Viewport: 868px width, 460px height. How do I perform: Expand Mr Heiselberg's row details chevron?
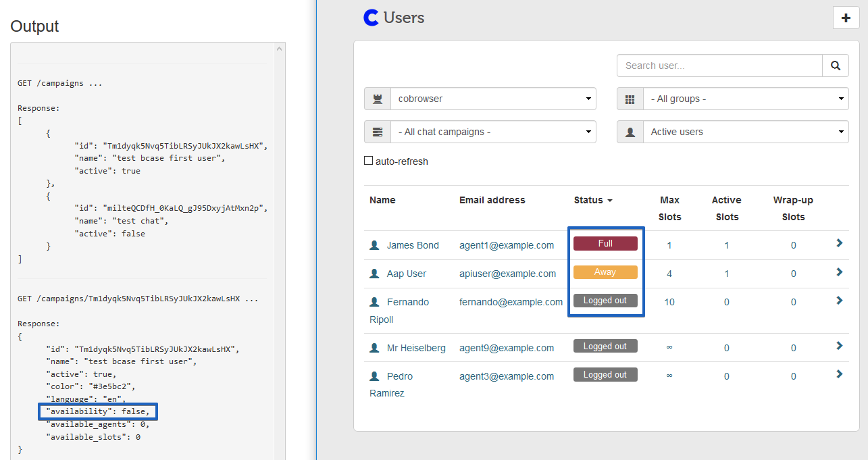[x=838, y=346]
